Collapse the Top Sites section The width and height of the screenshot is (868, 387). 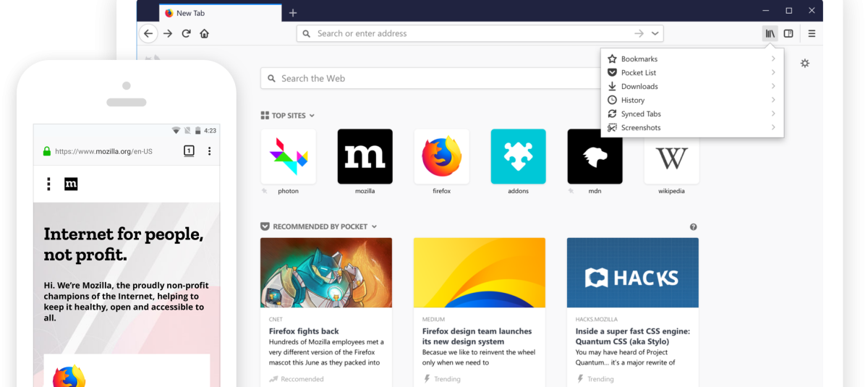(x=312, y=116)
